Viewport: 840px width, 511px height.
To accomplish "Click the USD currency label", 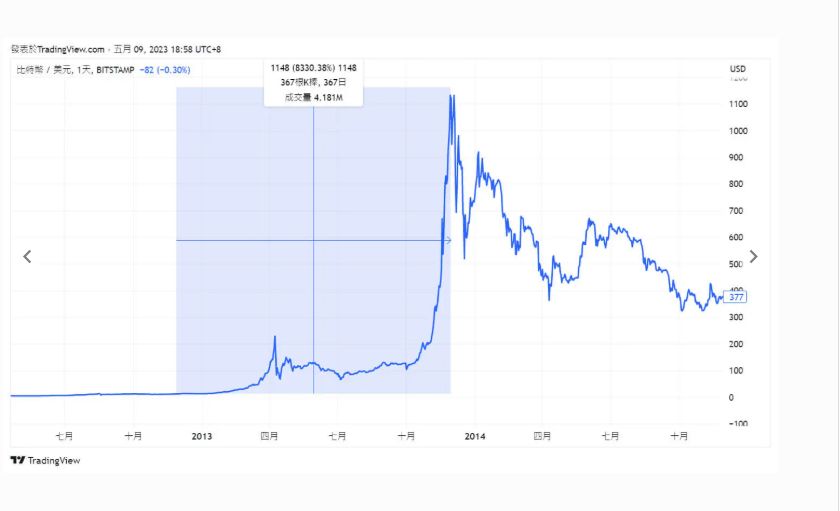I will point(738,69).
